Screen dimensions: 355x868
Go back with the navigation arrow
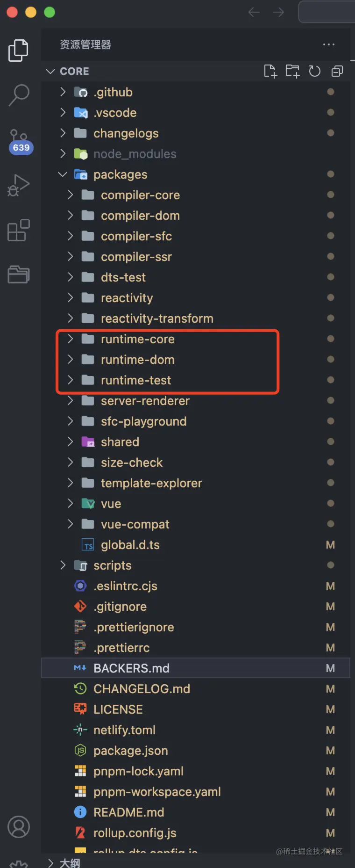(254, 12)
